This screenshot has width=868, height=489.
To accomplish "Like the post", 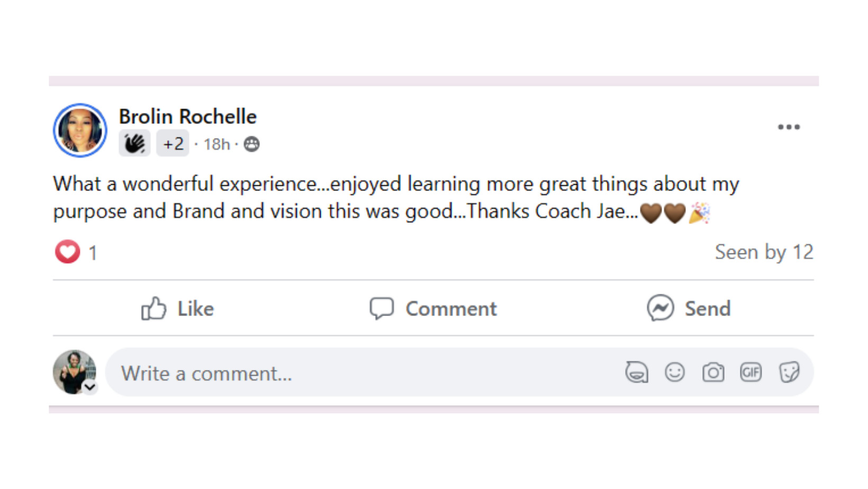I will 177,309.
